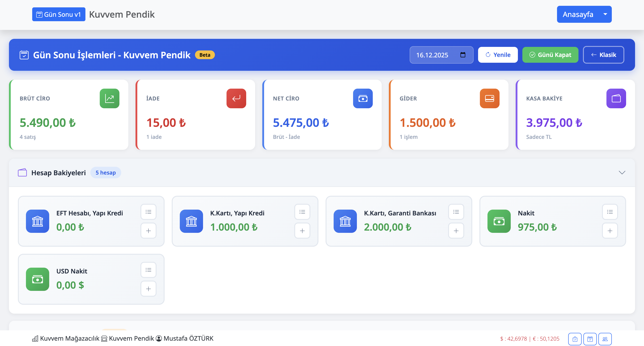Image resolution: width=644 pixels, height=346 pixels.
Task: Open USD Nakit list icon
Action: coord(148,270)
